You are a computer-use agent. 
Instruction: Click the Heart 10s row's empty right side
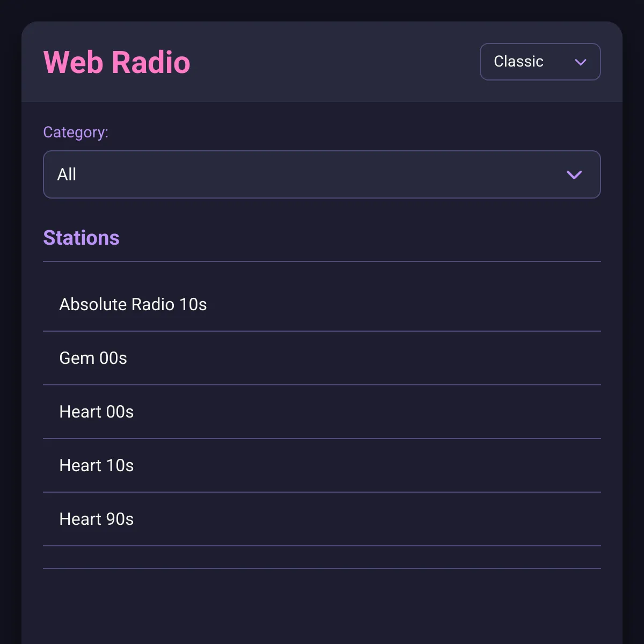[x=368, y=465]
